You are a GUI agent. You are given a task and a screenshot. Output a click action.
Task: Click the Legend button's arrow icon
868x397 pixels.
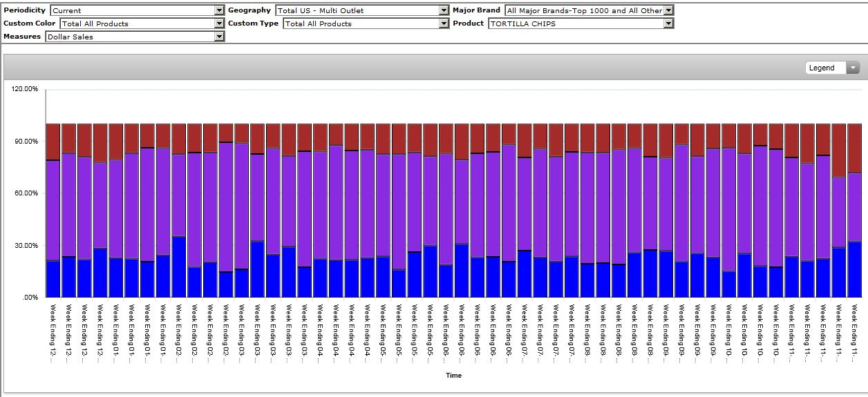[852, 68]
